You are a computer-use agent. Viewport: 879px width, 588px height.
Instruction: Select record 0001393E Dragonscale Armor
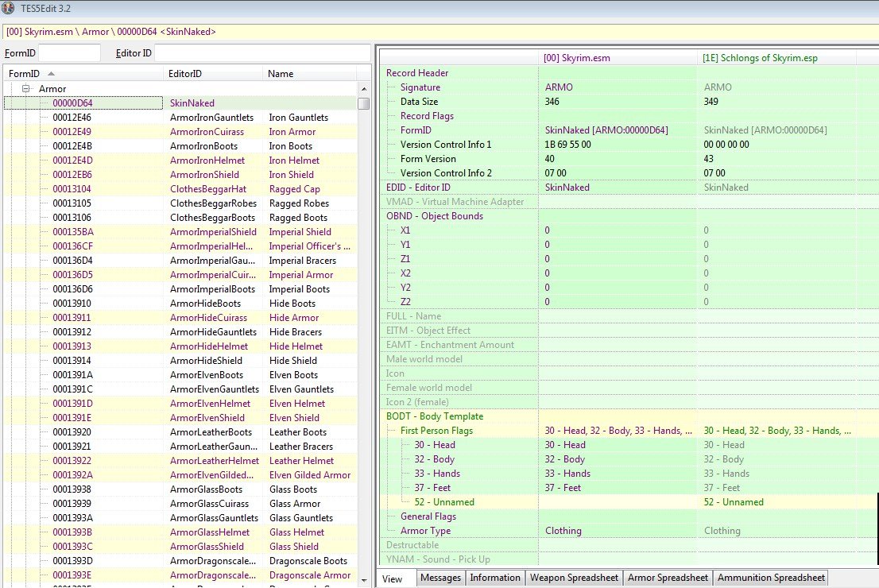pos(180,575)
